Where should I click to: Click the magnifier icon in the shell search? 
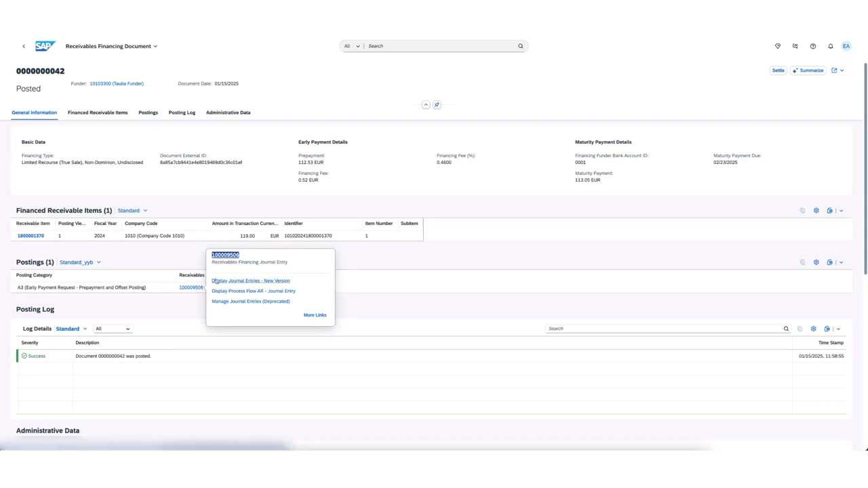click(521, 46)
